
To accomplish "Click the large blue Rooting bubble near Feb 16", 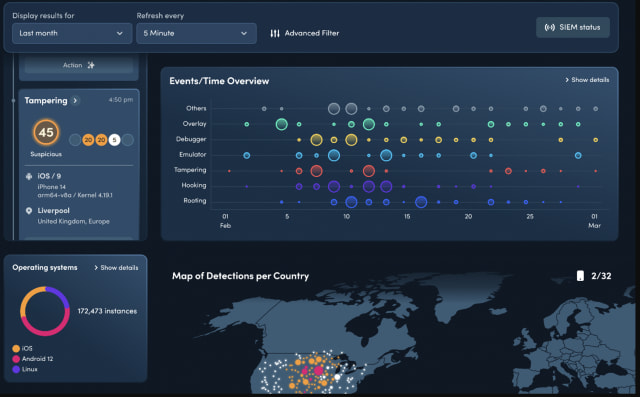I will pos(421,202).
